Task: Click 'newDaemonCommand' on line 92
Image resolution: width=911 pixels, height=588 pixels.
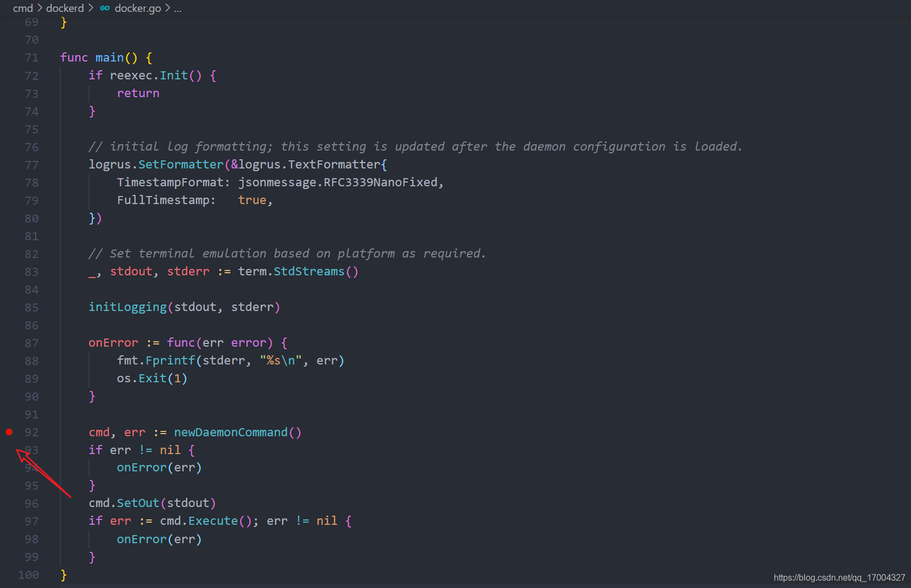Action: pos(231,432)
